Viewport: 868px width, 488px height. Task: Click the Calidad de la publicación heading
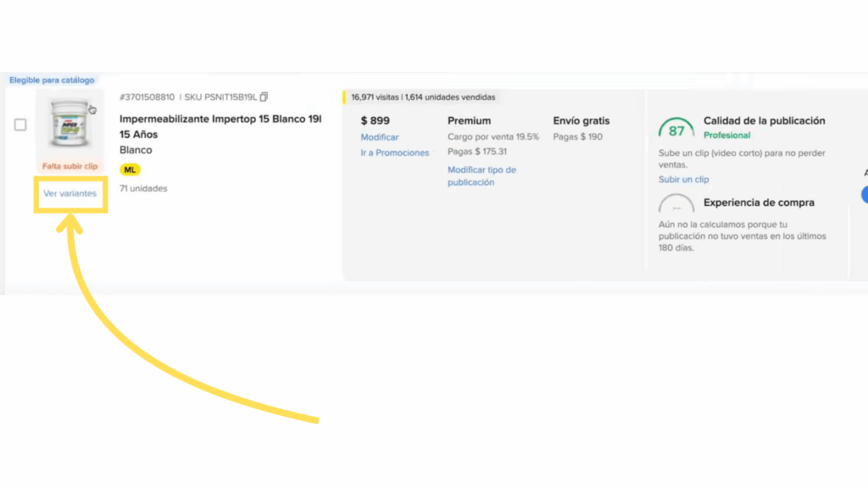click(x=764, y=121)
